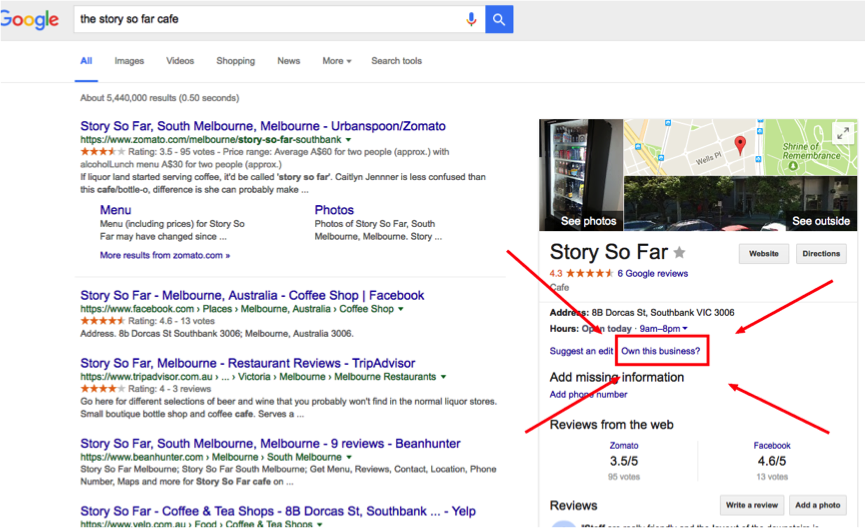
Task: Open the Yelp Coffee & Tea Shops result
Action: pyautogui.click(x=278, y=511)
